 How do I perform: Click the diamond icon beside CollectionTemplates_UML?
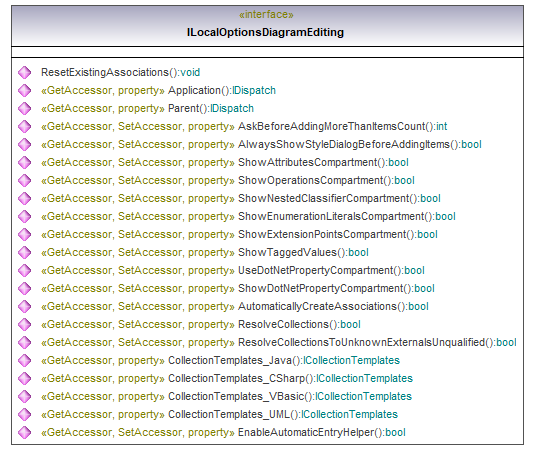[25, 414]
